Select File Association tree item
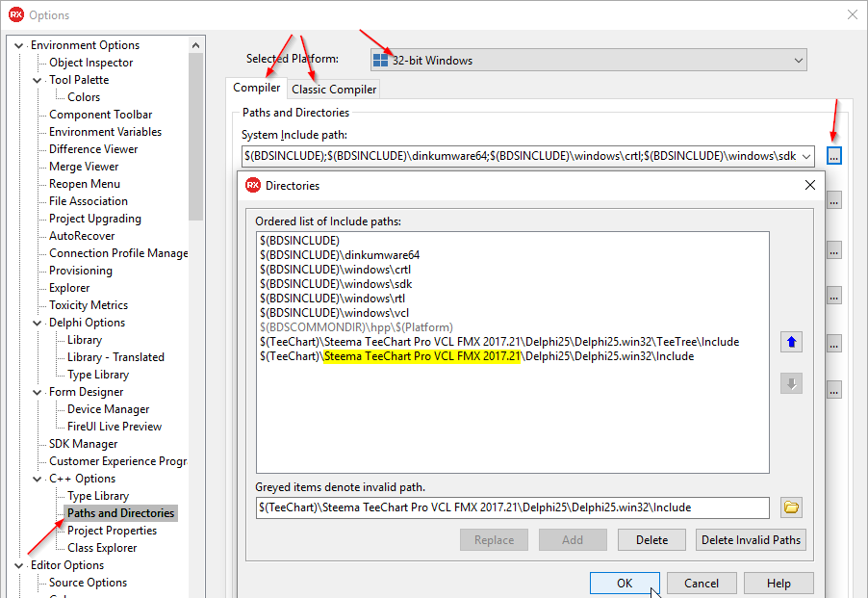This screenshot has width=868, height=598. point(88,201)
